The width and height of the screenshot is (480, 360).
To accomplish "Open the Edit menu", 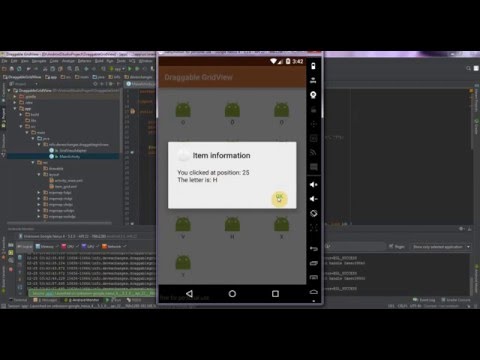I will click(14, 61).
